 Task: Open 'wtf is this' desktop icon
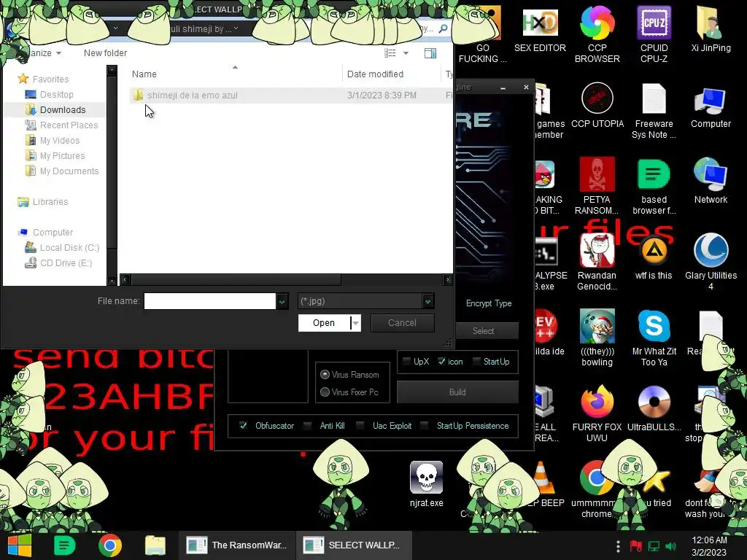click(x=654, y=257)
